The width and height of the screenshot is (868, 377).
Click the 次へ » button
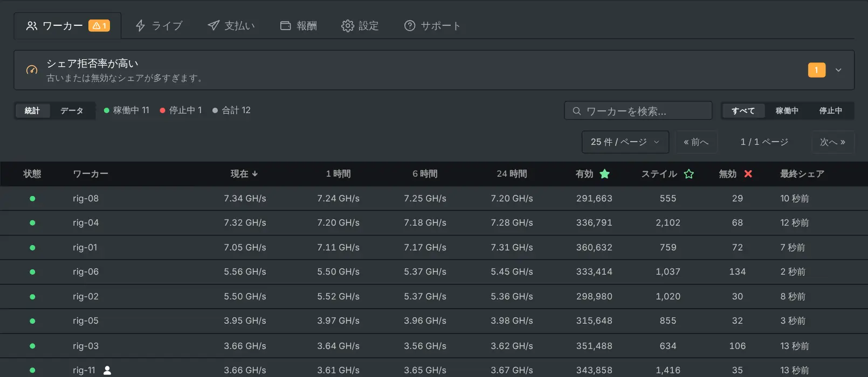(x=833, y=142)
